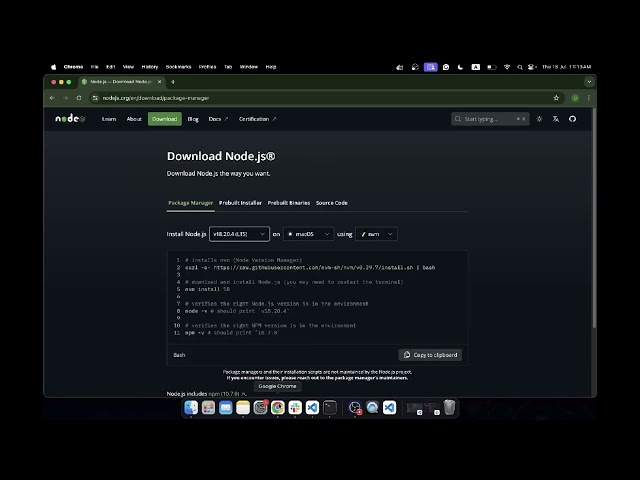Open the language translation icon
The width and height of the screenshot is (640, 480).
(556, 119)
